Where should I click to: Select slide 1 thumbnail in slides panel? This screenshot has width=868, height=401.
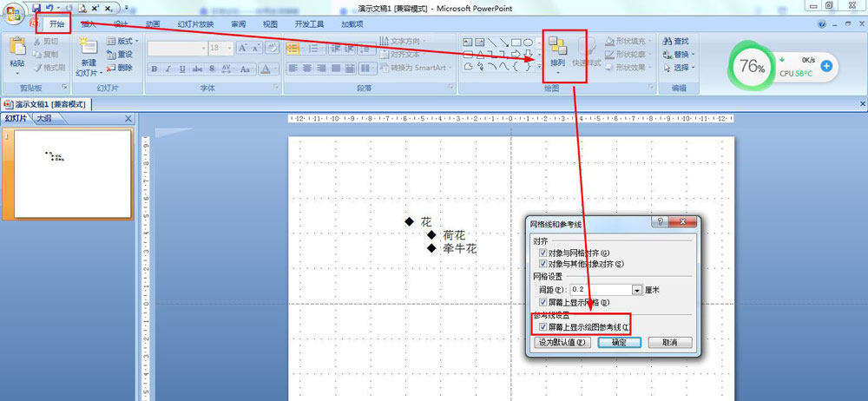point(72,174)
